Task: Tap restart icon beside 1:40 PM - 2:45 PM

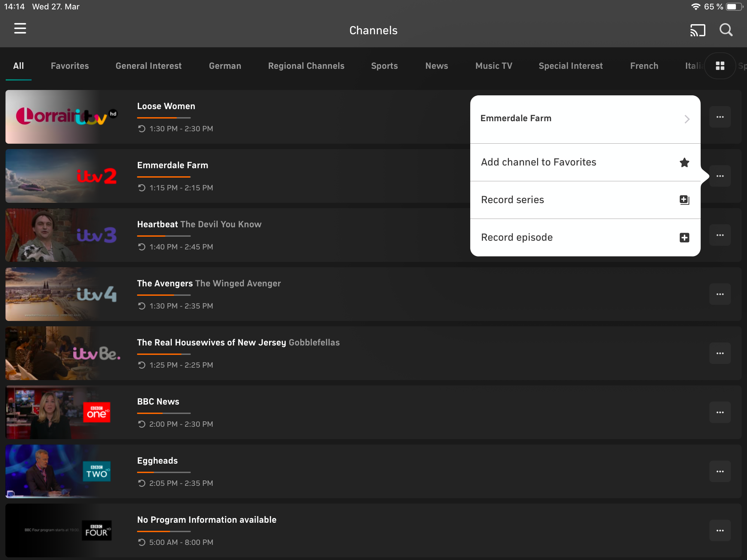Action: (142, 247)
